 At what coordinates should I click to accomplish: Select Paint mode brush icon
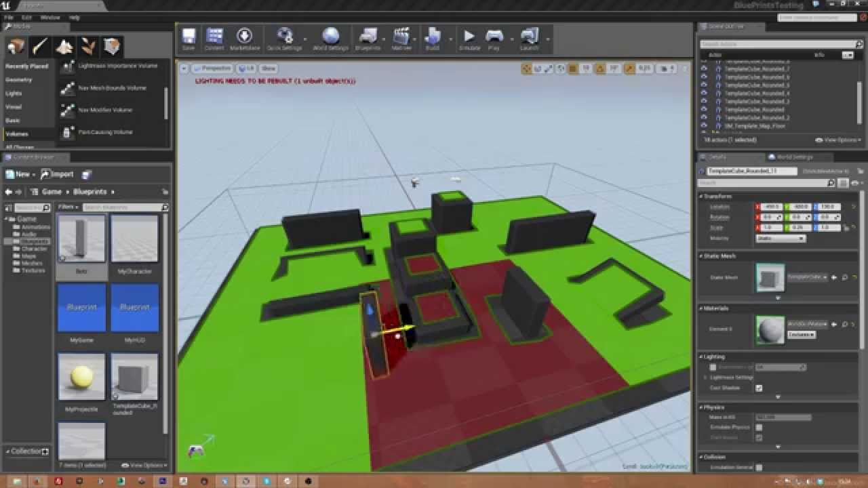(x=40, y=46)
